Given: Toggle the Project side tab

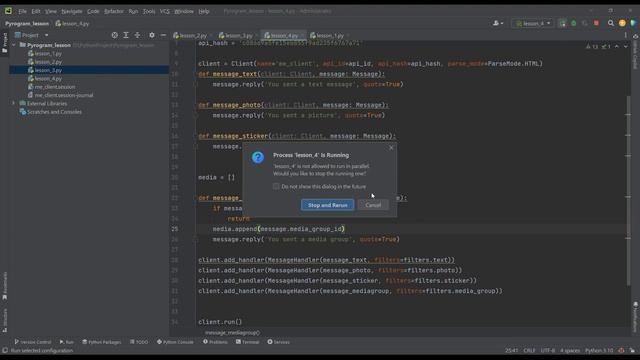Looking at the screenshot, I should 4,43.
